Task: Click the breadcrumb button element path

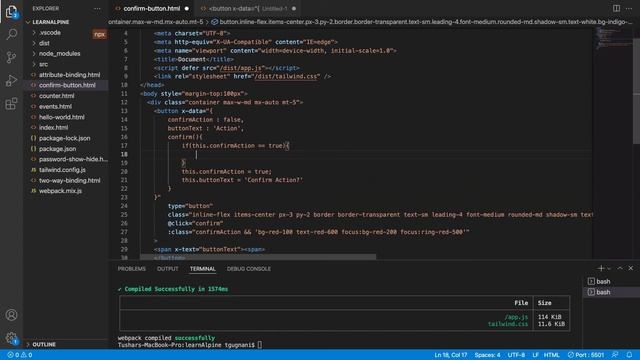Action: [x=422, y=22]
